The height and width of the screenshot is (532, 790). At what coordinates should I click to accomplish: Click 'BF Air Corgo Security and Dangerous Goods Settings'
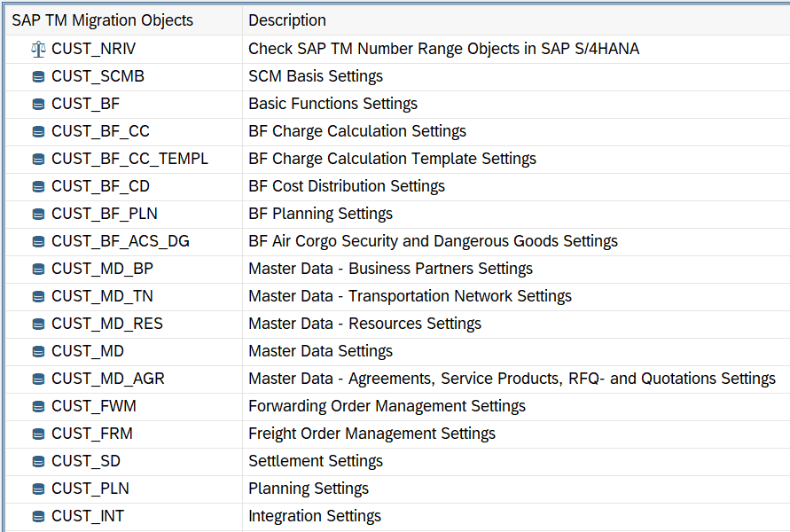pyautogui.click(x=434, y=241)
